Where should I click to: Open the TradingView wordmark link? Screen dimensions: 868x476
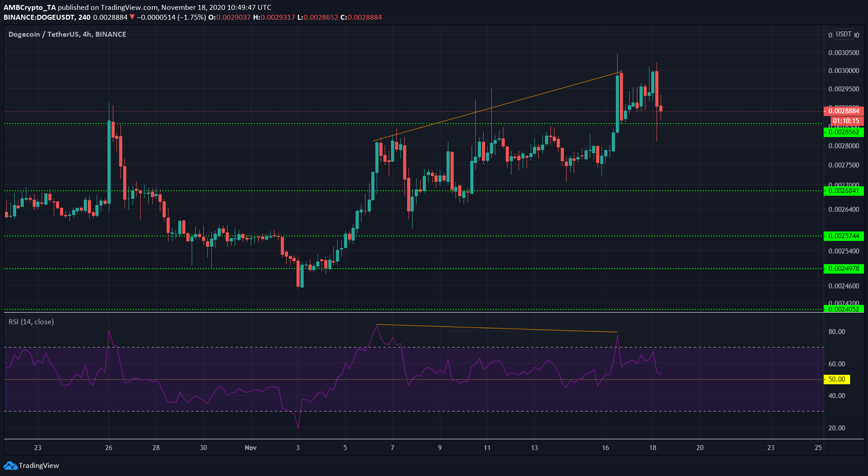click(39, 466)
